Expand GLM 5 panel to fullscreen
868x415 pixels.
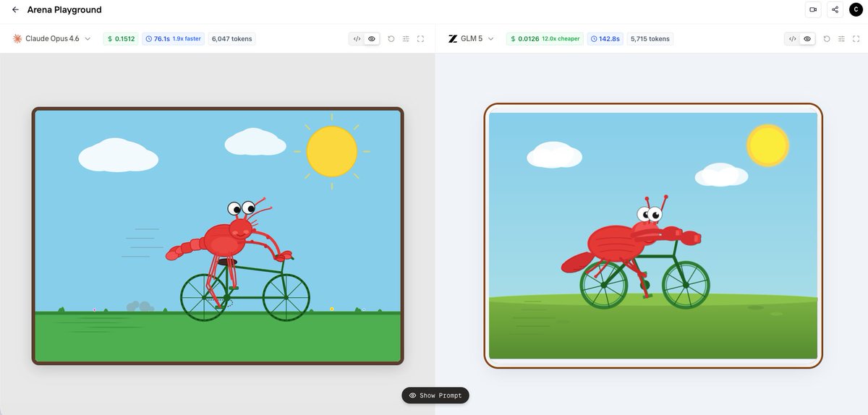(856, 39)
